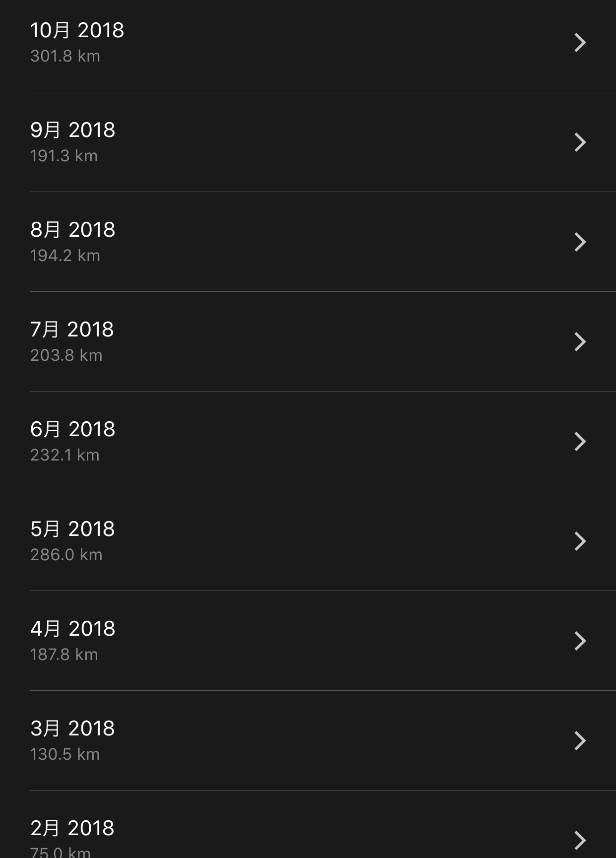The image size is (616, 858).
Task: Click the 4月 2018 title text
Action: [72, 629]
